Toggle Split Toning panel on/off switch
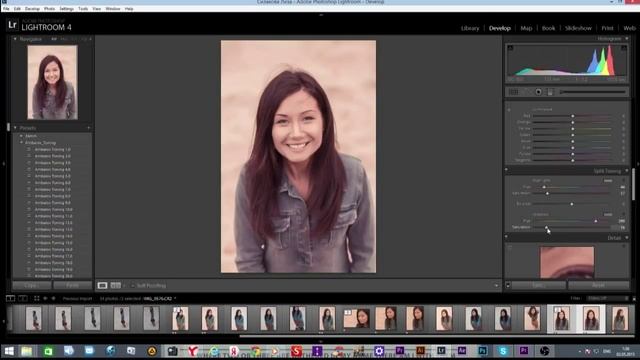Screen dimensions: 640x360 click(507, 170)
